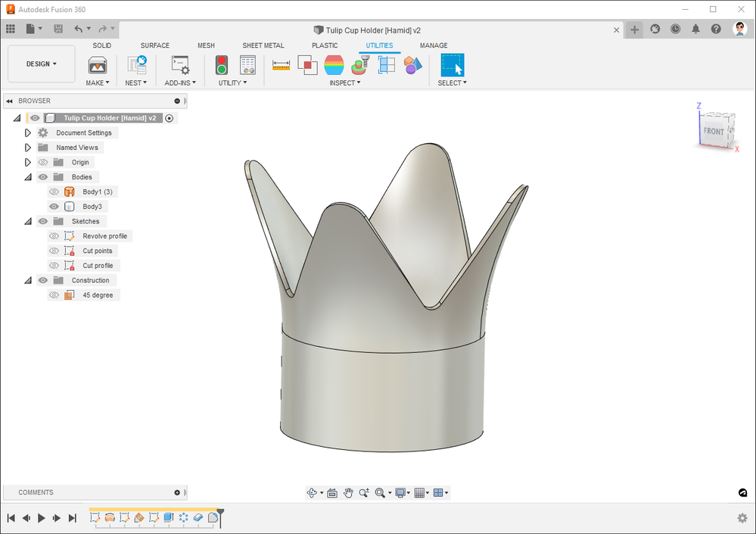The height and width of the screenshot is (534, 756).
Task: Click the FRONT face of ViewCube
Action: [x=713, y=132]
